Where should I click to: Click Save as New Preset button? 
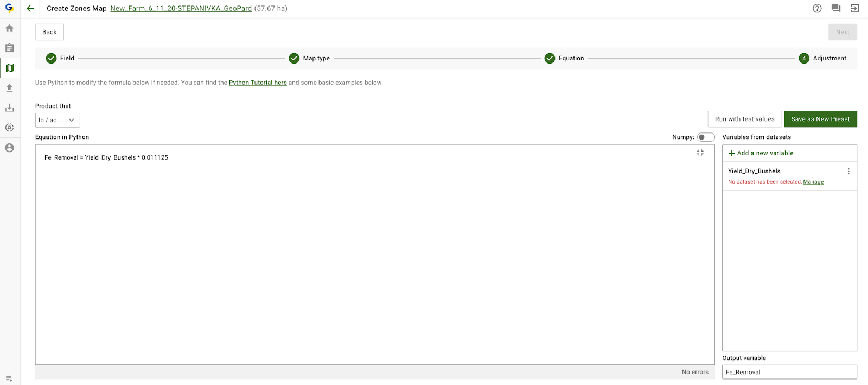[820, 119]
